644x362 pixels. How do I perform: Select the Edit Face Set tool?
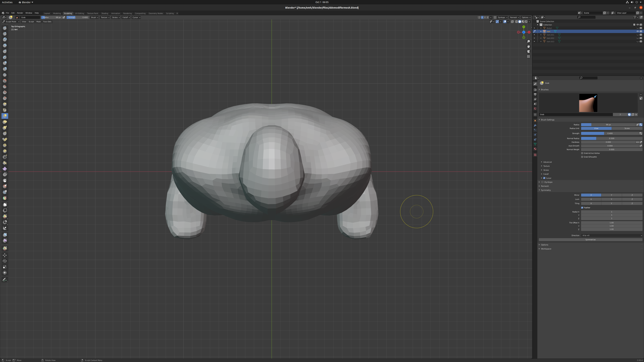5,248
